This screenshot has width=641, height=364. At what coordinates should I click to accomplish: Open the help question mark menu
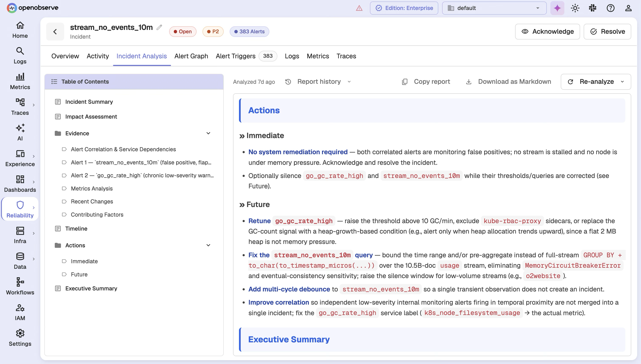pos(610,8)
